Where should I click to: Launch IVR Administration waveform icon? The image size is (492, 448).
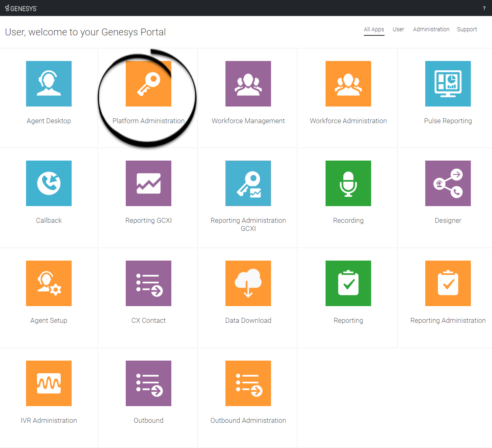[49, 383]
